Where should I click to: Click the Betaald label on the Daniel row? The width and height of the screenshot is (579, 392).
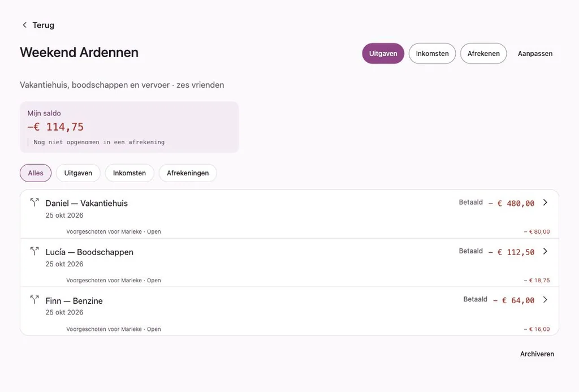pos(470,202)
